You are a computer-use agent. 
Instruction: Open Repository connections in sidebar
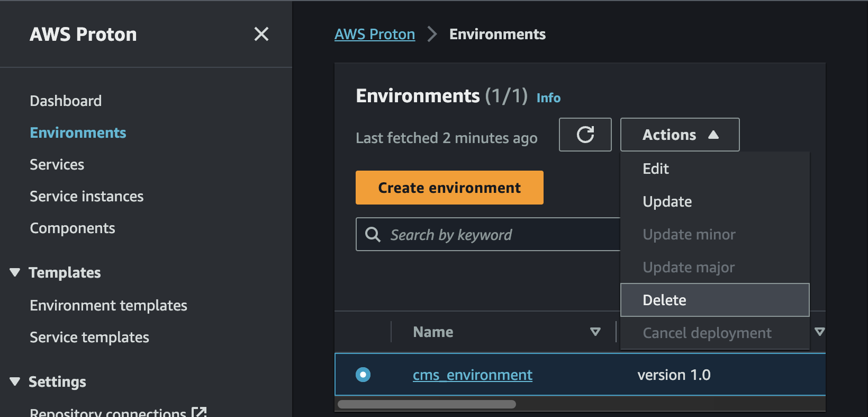click(x=108, y=412)
